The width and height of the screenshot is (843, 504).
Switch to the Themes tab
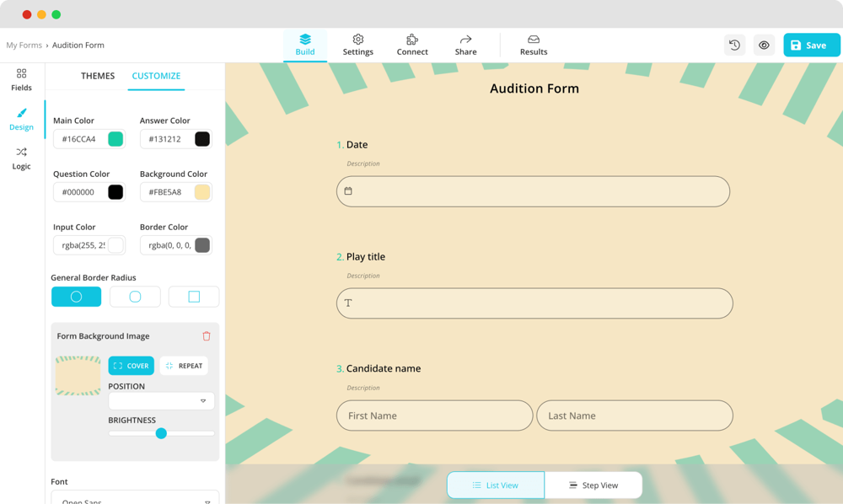coord(98,76)
